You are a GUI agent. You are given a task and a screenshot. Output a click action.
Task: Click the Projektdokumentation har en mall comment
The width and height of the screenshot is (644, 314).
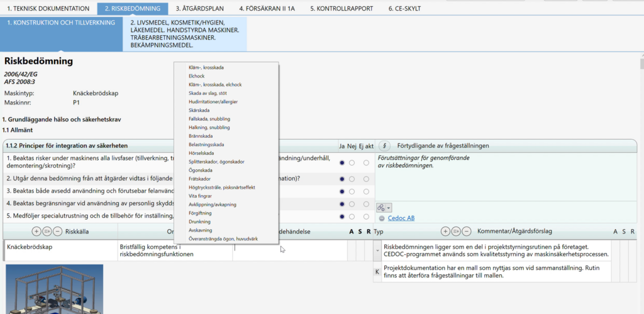496,272
